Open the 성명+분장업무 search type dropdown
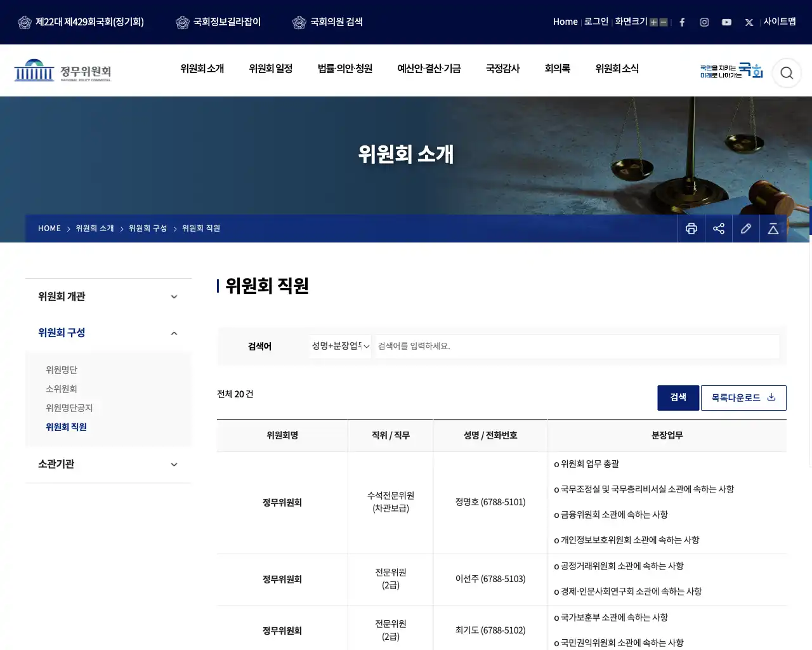Screen dimensions: 812x650 [341, 346]
